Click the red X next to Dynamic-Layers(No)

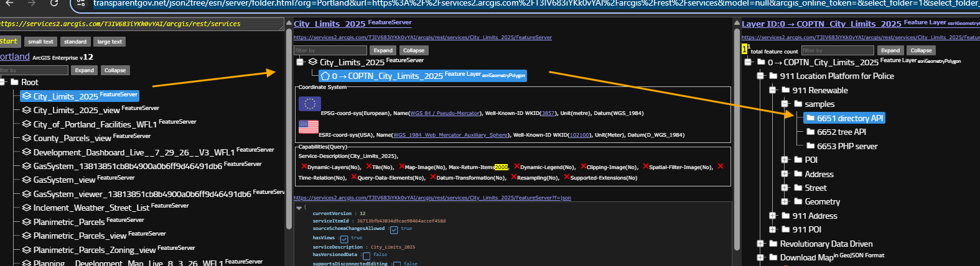click(x=304, y=167)
